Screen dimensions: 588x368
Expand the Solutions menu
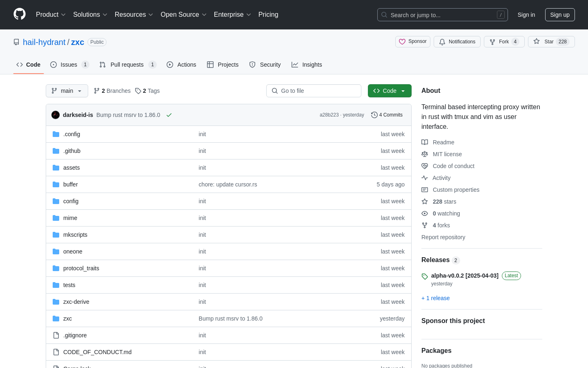point(90,15)
